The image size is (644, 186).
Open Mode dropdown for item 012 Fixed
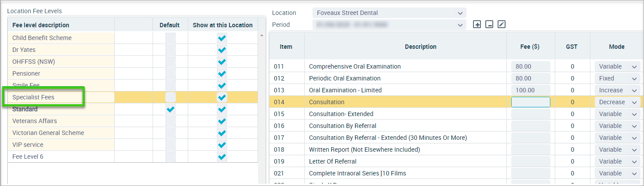point(617,78)
